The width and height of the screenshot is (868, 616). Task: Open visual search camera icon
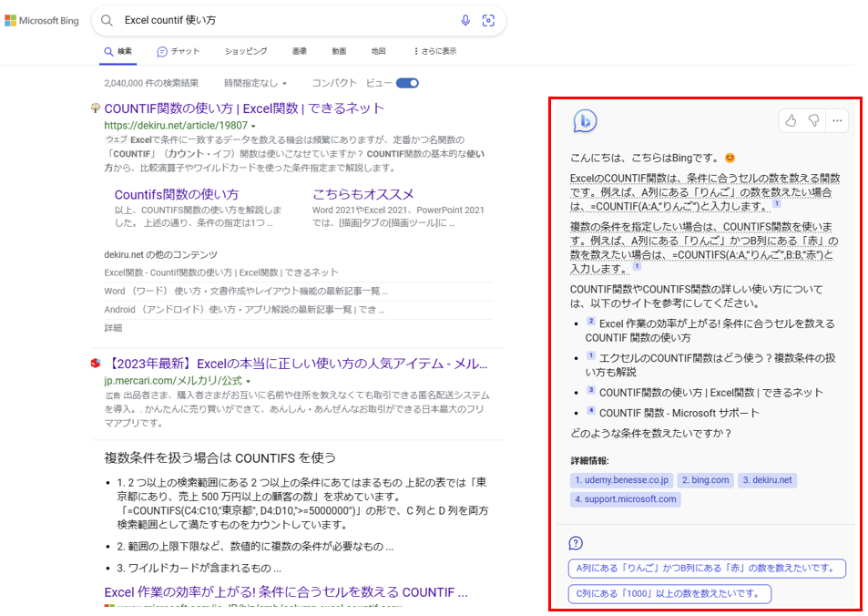488,20
